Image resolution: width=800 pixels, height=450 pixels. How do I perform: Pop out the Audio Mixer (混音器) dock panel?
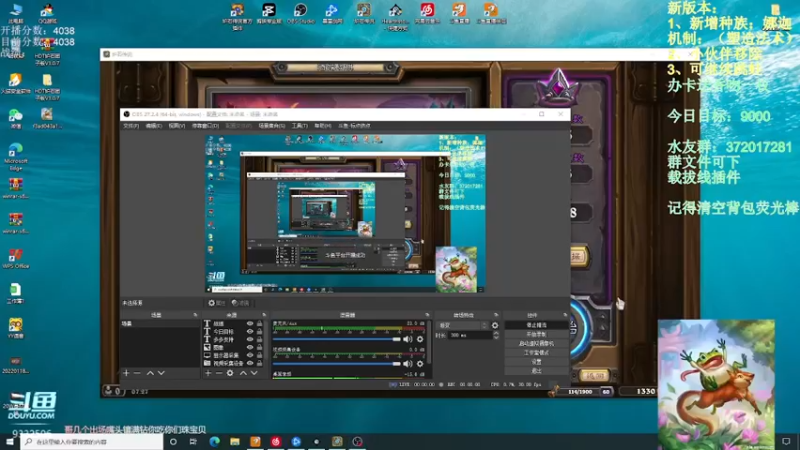pos(427,315)
